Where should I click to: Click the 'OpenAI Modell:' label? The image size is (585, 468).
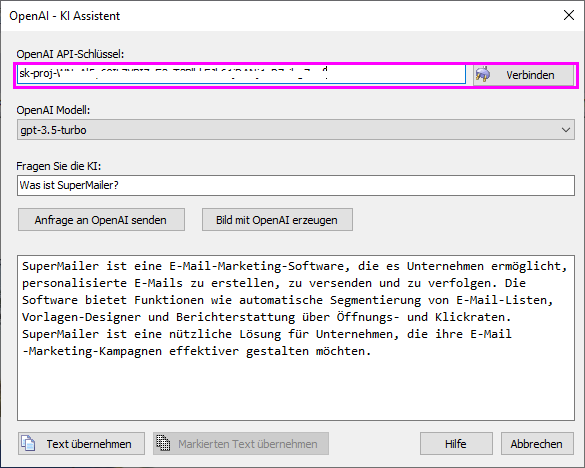[x=53, y=110]
